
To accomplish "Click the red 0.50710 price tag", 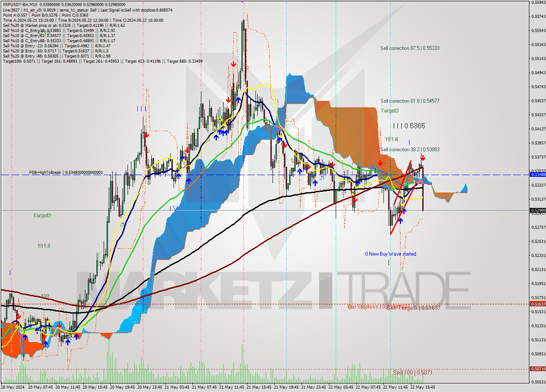I will point(537,369).
